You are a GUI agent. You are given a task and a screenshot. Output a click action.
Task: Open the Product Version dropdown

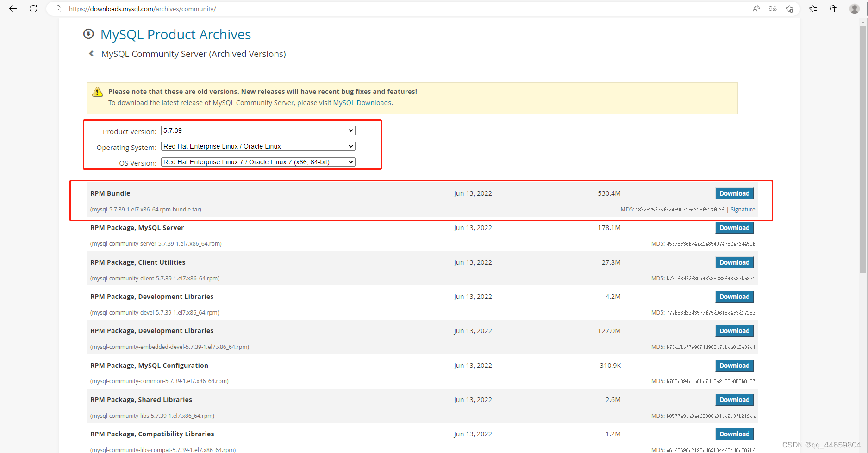pyautogui.click(x=258, y=130)
